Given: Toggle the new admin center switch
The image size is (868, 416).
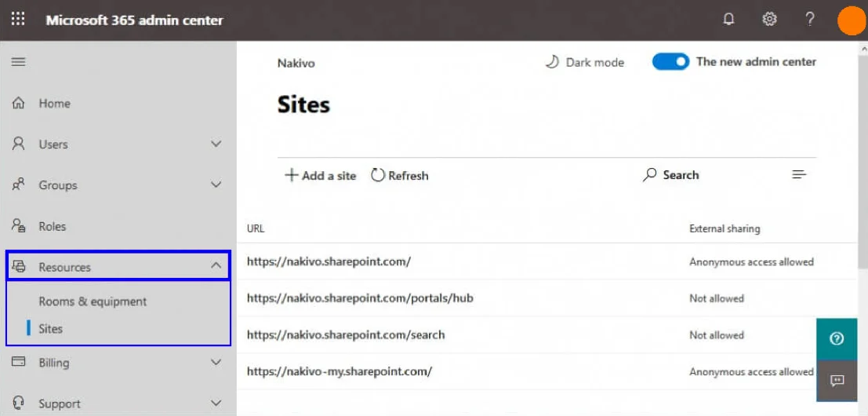Looking at the screenshot, I should (x=670, y=61).
